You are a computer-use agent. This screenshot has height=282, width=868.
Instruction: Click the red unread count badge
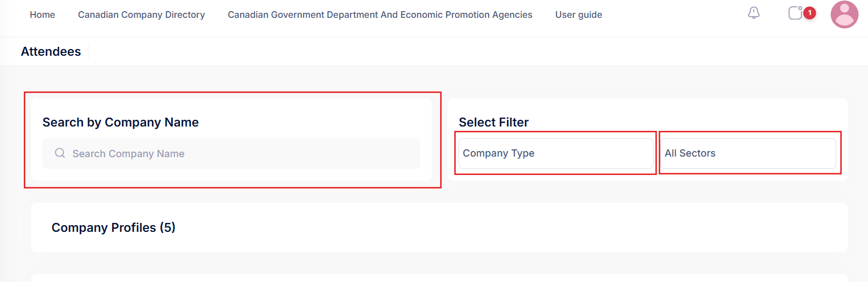pos(810,12)
